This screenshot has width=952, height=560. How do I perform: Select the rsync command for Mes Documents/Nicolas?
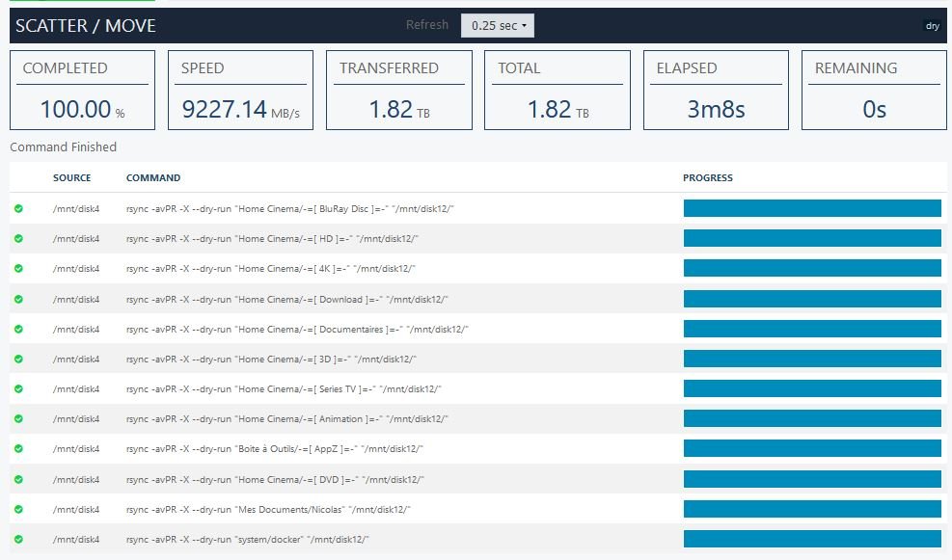(268, 509)
